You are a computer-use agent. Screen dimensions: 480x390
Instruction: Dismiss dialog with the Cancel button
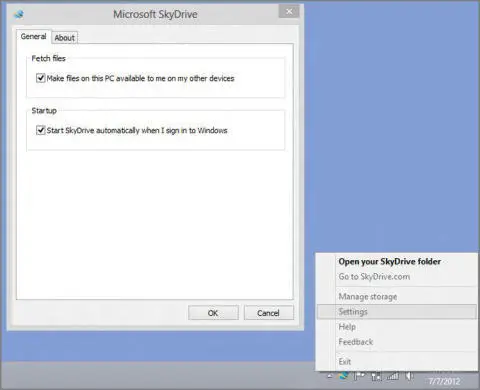click(269, 313)
